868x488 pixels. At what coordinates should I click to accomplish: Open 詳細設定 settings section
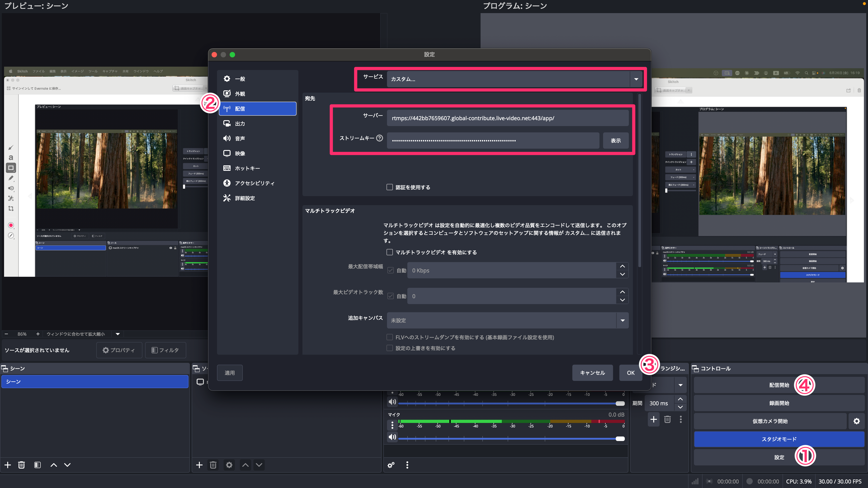coord(257,198)
